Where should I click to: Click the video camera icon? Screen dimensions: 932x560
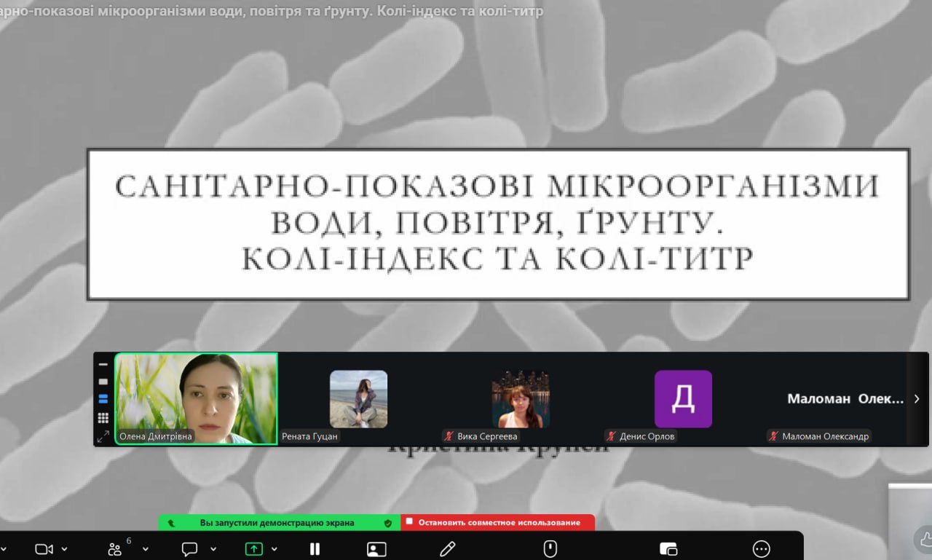(x=44, y=549)
